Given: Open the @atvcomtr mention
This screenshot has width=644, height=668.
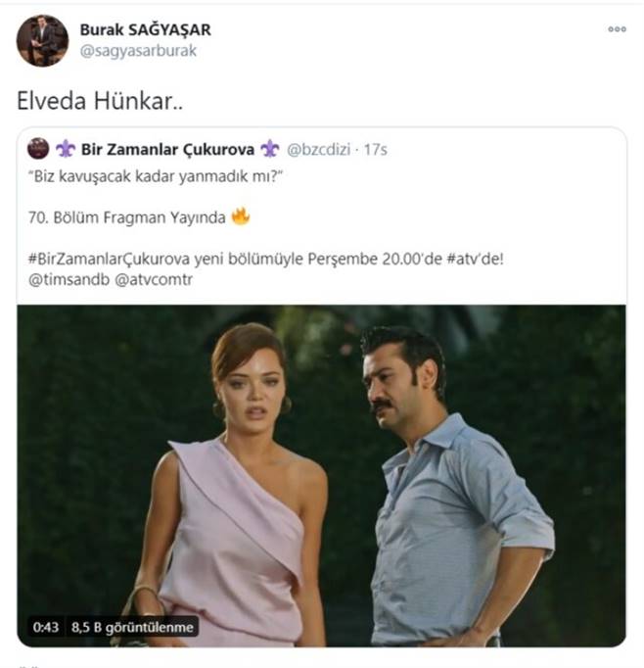Looking at the screenshot, I should tap(154, 279).
